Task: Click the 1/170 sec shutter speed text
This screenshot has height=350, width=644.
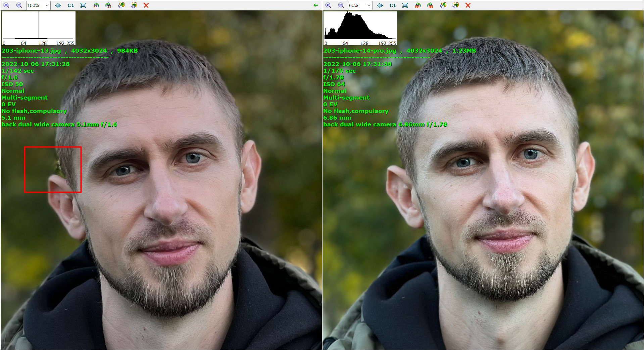Action: pyautogui.click(x=340, y=71)
